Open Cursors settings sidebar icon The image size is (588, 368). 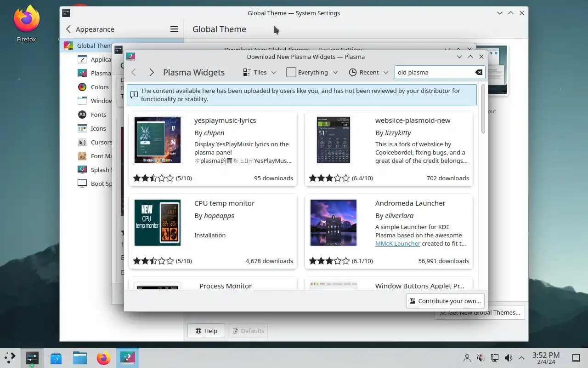pos(82,142)
